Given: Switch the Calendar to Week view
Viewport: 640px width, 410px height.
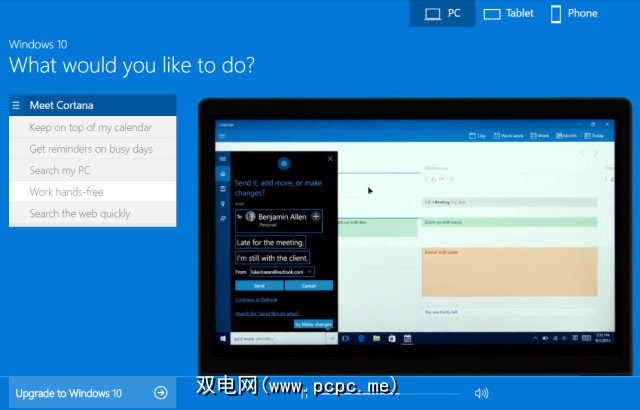Looking at the screenshot, I should (x=540, y=136).
